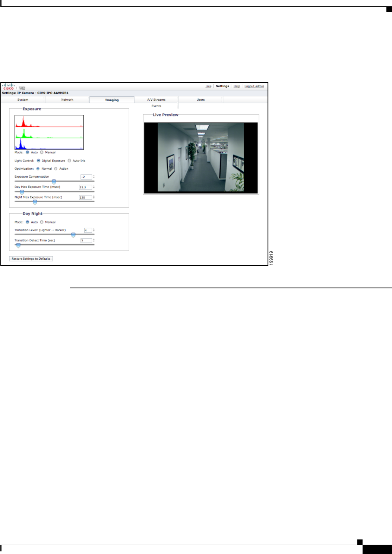
Task: Click the Day Max Exposure Time slider handle
Action: coord(22,192)
